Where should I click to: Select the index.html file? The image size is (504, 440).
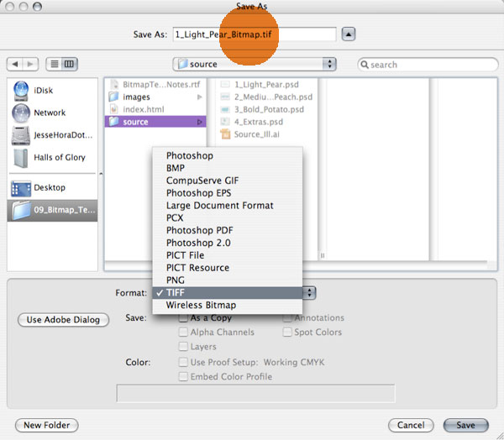coord(155,109)
